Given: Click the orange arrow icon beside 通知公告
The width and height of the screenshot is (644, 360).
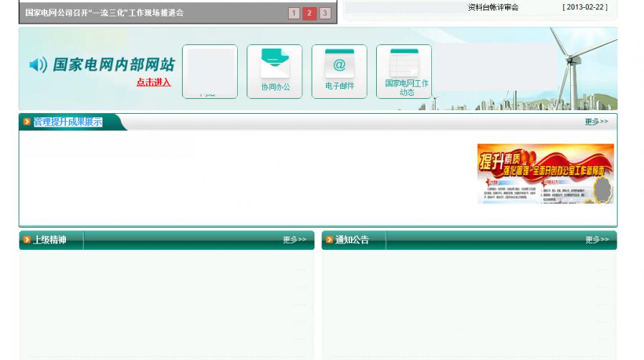Looking at the screenshot, I should tap(330, 240).
